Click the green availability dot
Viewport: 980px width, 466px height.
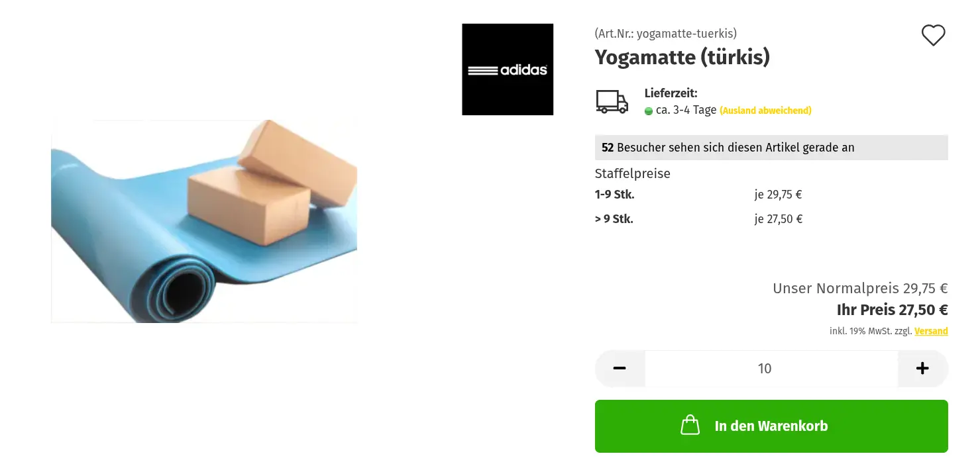click(649, 111)
